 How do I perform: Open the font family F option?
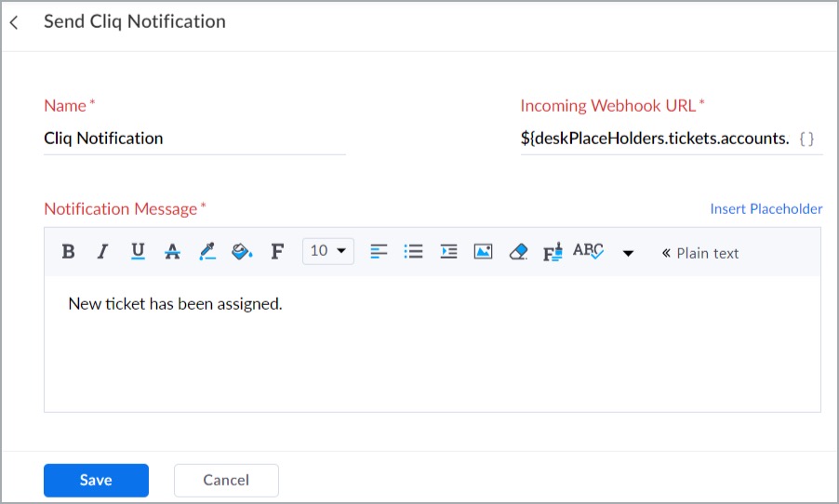(x=276, y=251)
